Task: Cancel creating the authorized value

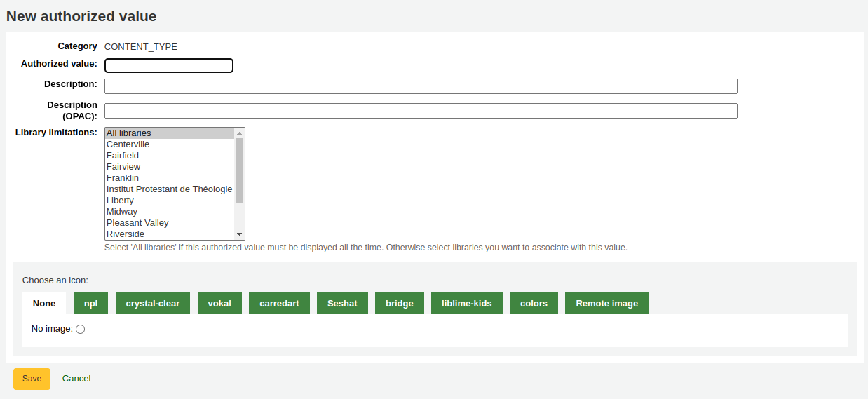Action: pyautogui.click(x=76, y=379)
